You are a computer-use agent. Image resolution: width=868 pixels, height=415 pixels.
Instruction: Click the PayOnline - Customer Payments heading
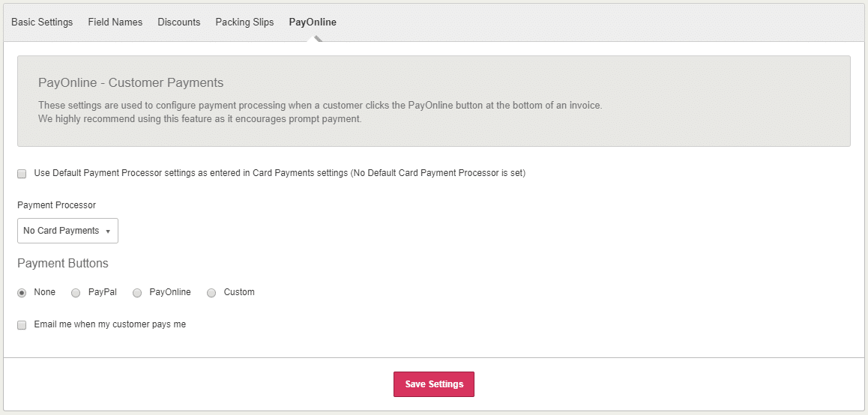[x=130, y=82]
